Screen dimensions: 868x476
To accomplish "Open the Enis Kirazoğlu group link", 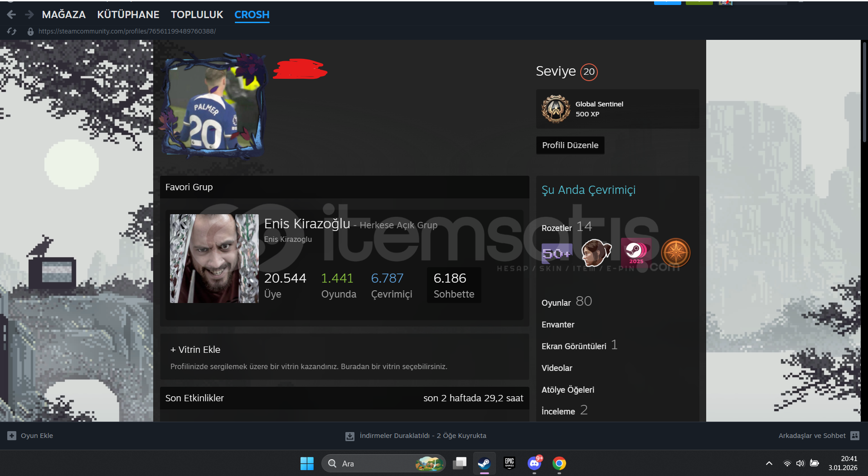I will pos(307,224).
